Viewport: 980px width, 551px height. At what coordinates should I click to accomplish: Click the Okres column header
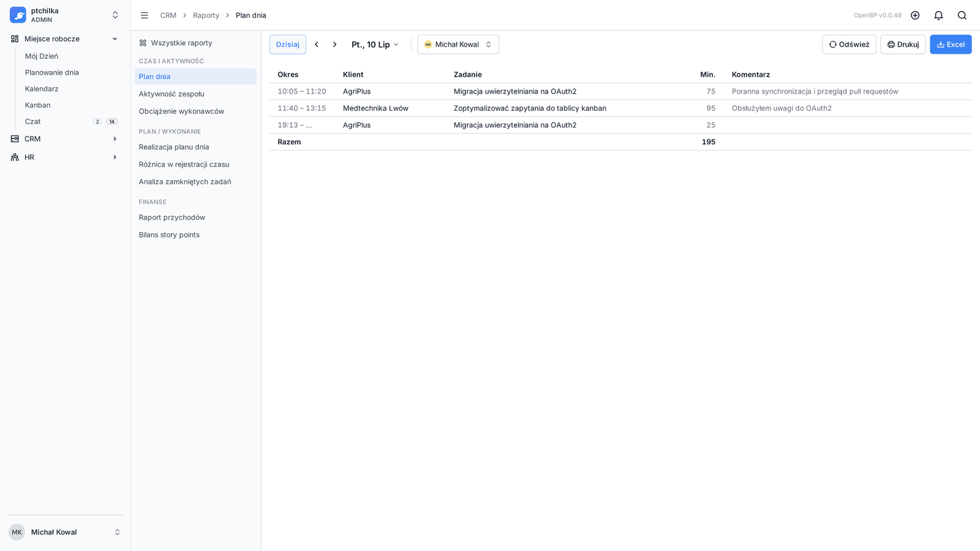[x=288, y=75]
